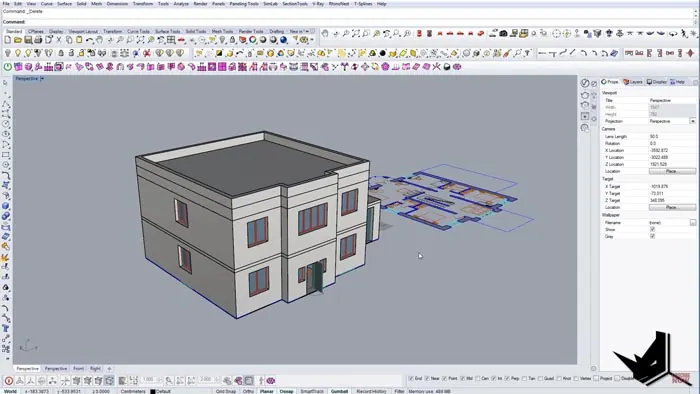Open the color wheel icon in Standard toolbar
The image size is (700, 394).
tap(253, 40)
